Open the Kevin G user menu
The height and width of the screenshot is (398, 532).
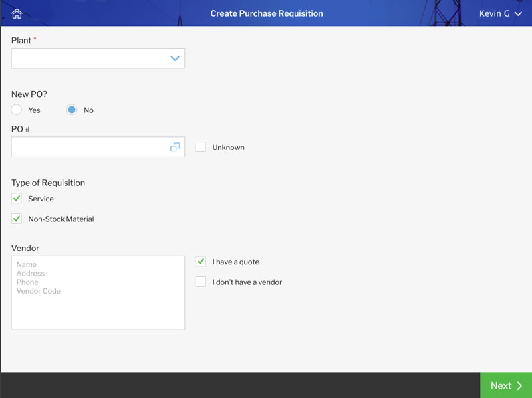pos(501,13)
